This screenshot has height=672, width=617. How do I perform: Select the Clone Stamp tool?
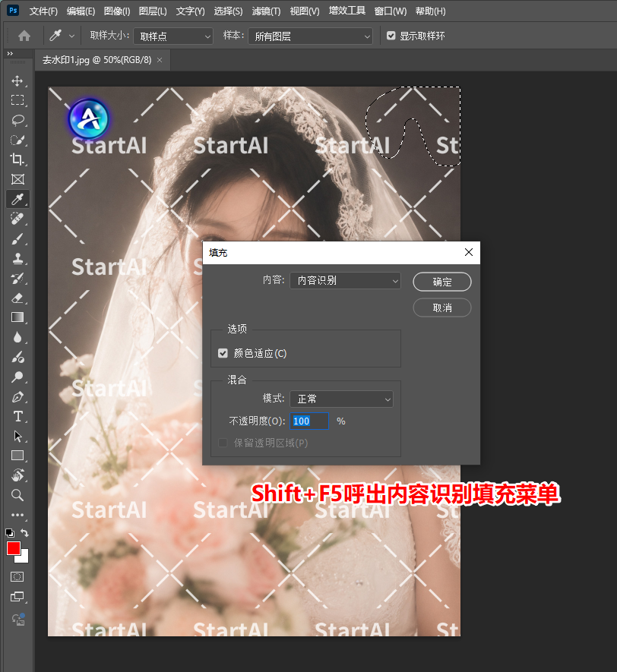17,258
